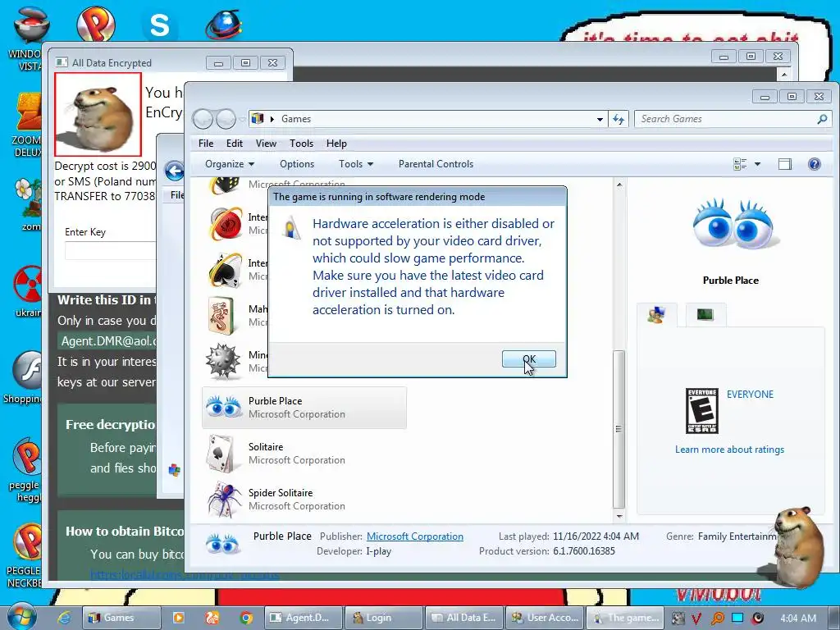Open the Tools menu in the menu bar
The image size is (840, 630).
[301, 143]
